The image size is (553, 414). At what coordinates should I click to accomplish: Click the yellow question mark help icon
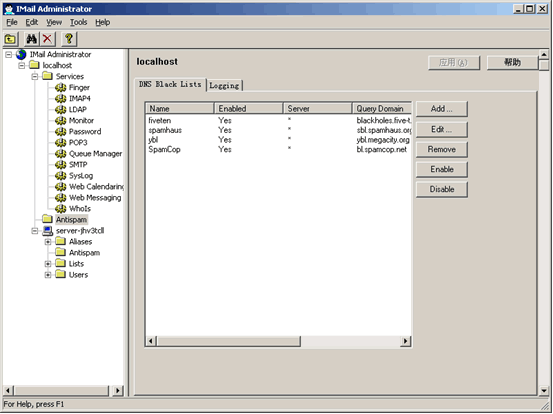[x=69, y=39]
